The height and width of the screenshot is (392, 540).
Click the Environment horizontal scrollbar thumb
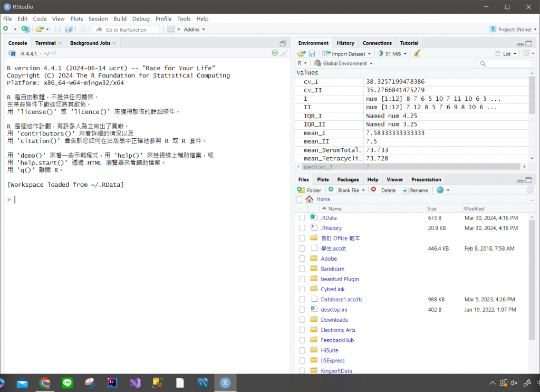click(411, 166)
